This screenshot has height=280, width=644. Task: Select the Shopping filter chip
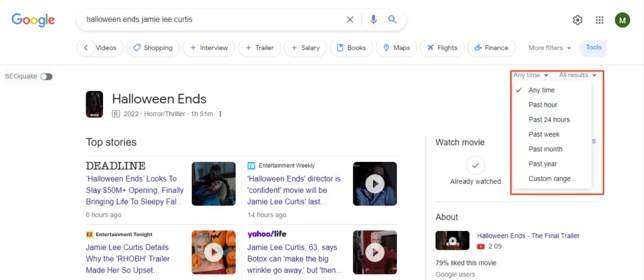pos(153,48)
